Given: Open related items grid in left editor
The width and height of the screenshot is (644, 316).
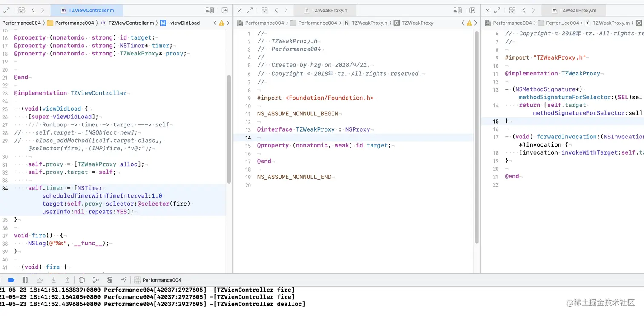Looking at the screenshot, I should 22,10.
